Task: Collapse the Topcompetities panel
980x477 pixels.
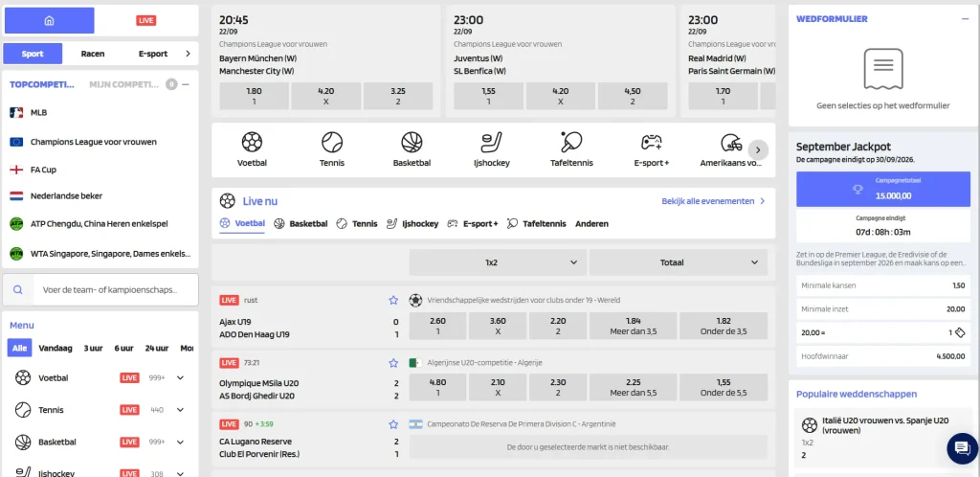Action: point(186,84)
